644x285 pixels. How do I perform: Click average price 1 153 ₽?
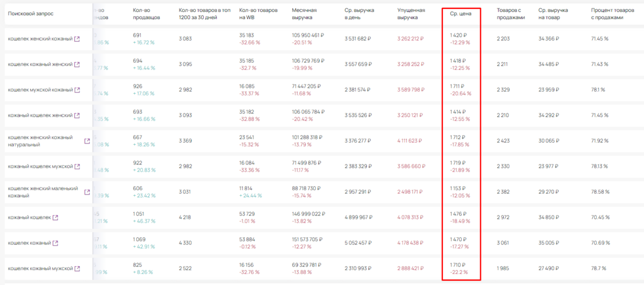point(458,189)
